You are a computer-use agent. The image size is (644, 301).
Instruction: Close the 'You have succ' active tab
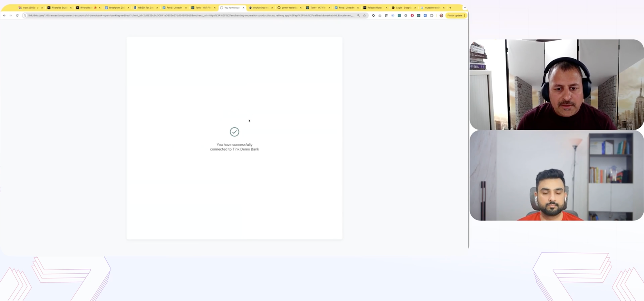pyautogui.click(x=243, y=8)
